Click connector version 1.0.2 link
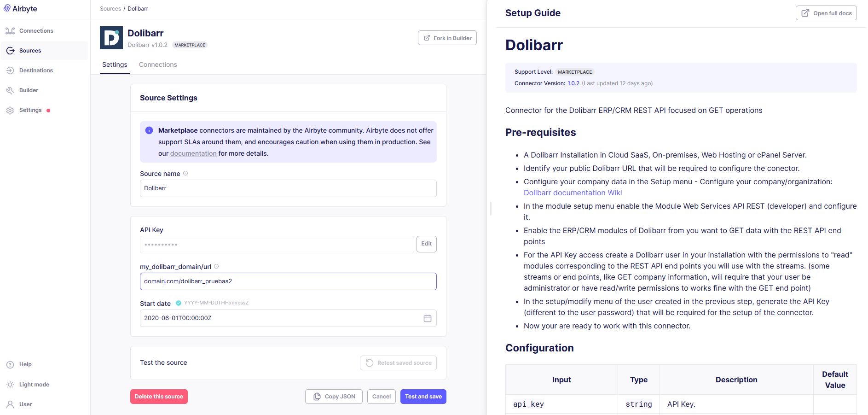The width and height of the screenshot is (868, 415). (x=573, y=83)
